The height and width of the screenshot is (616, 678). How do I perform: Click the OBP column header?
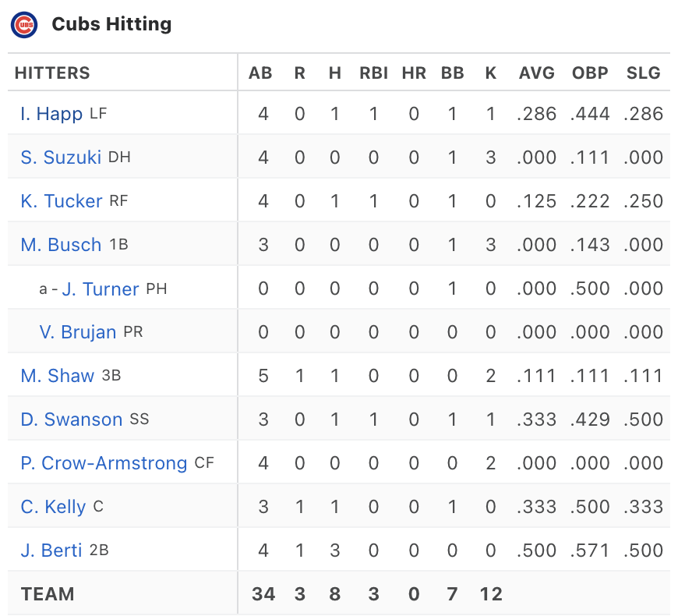pos(590,73)
